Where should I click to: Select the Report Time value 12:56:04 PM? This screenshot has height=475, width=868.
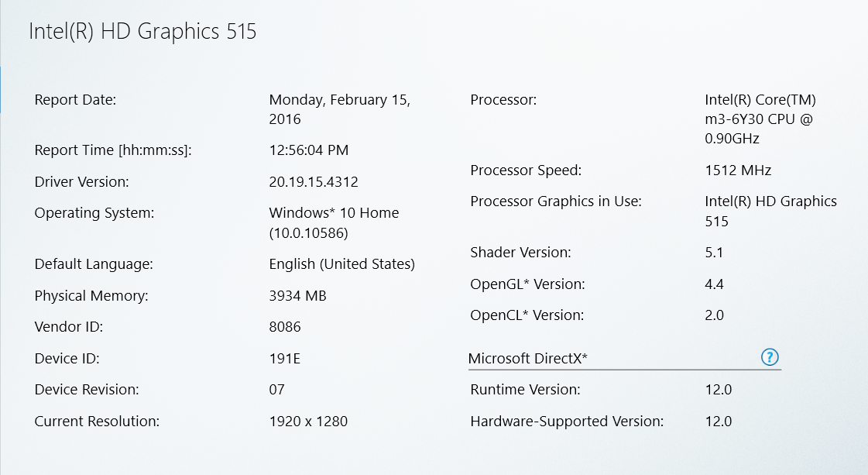(x=309, y=150)
